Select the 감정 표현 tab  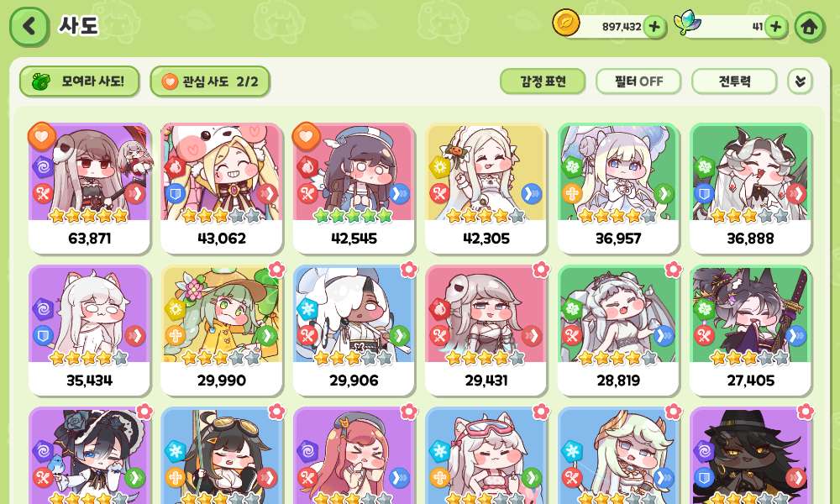pyautogui.click(x=543, y=81)
